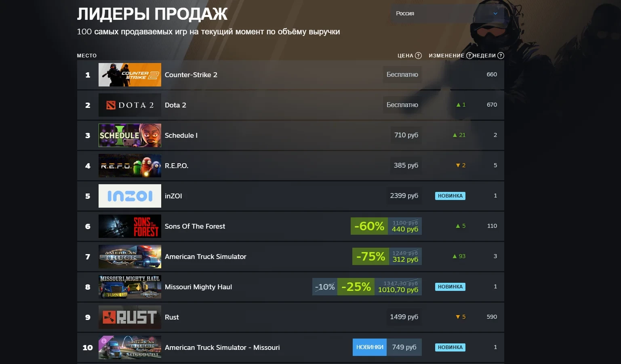Screen dimensions: 621x364
Task: Click the blue НОВИНКИ label on Missouri DLC
Action: click(370, 347)
